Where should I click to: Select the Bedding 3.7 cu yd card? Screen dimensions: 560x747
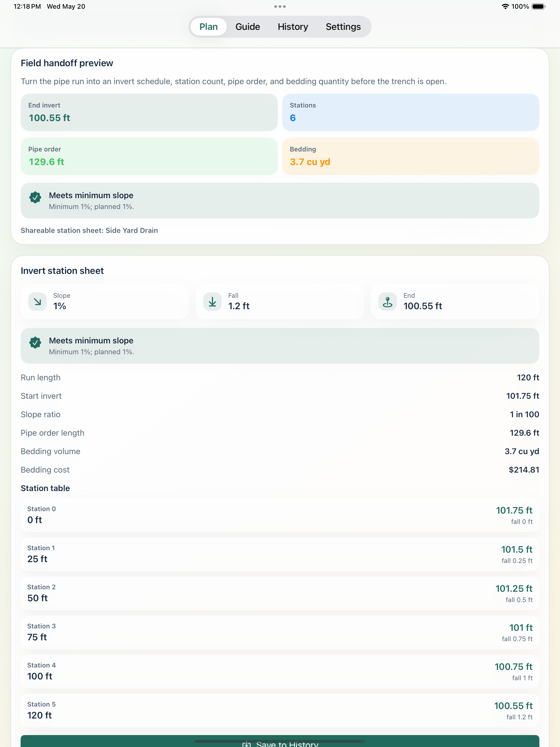click(x=411, y=156)
